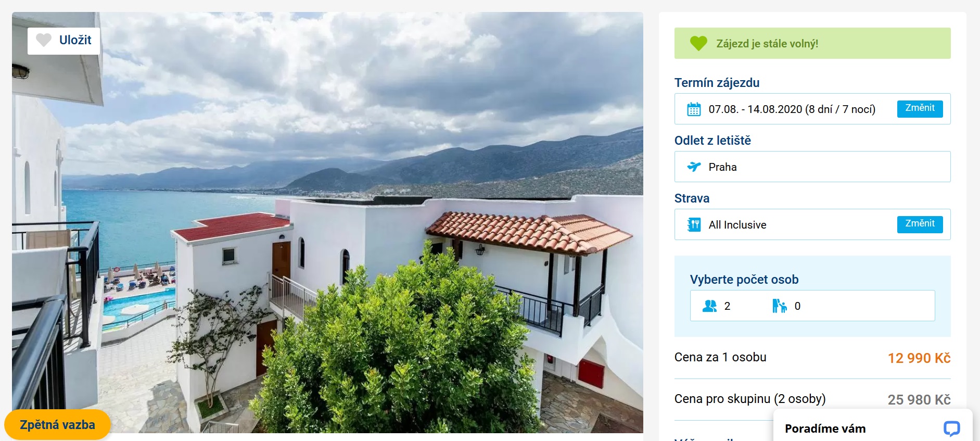The image size is (980, 441).
Task: Click the cutlery icon beside All Inclusive
Action: coord(694,224)
